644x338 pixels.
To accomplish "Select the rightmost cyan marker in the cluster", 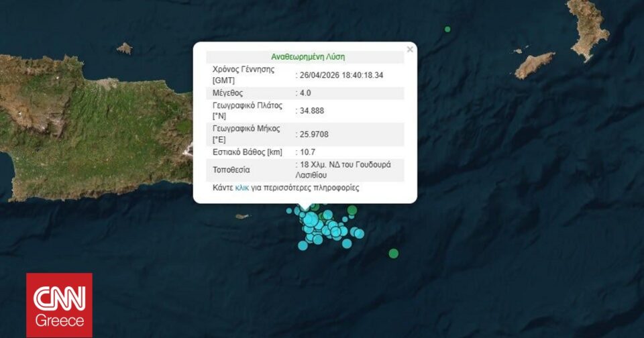I will (360, 233).
